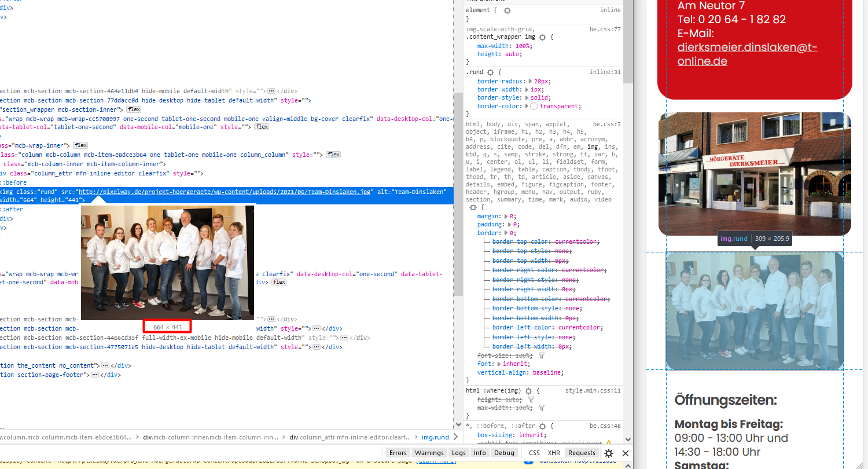The width and height of the screenshot is (868, 469).
Task: Toggle the XHR console filter
Action: pyautogui.click(x=554, y=453)
